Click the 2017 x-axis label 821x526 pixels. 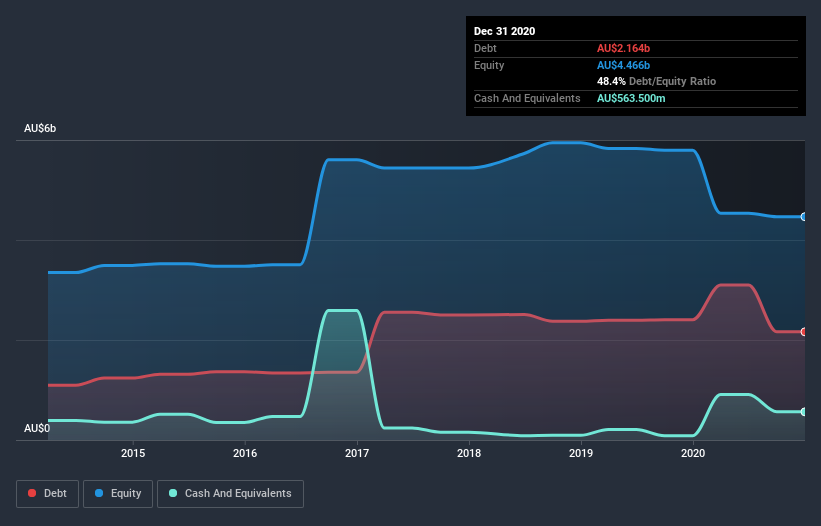[x=357, y=453]
